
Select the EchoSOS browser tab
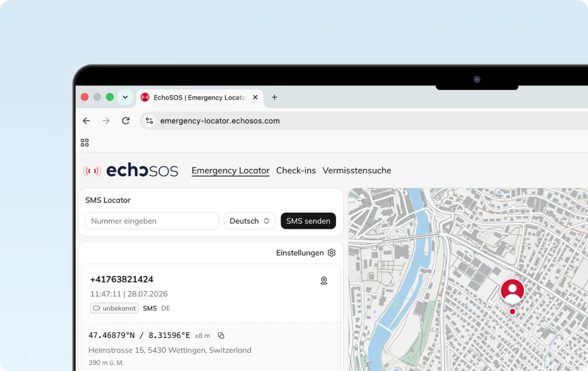click(x=200, y=97)
